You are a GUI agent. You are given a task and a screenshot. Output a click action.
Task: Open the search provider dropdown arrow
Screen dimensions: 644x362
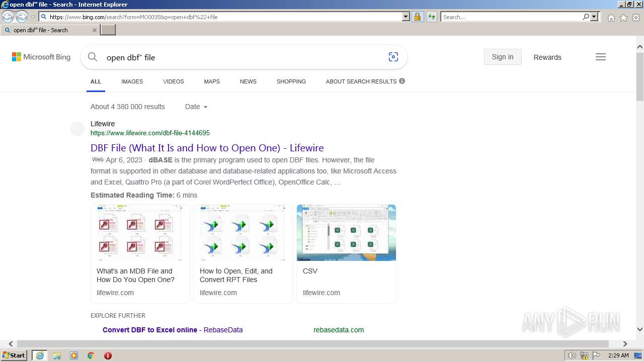(x=594, y=17)
